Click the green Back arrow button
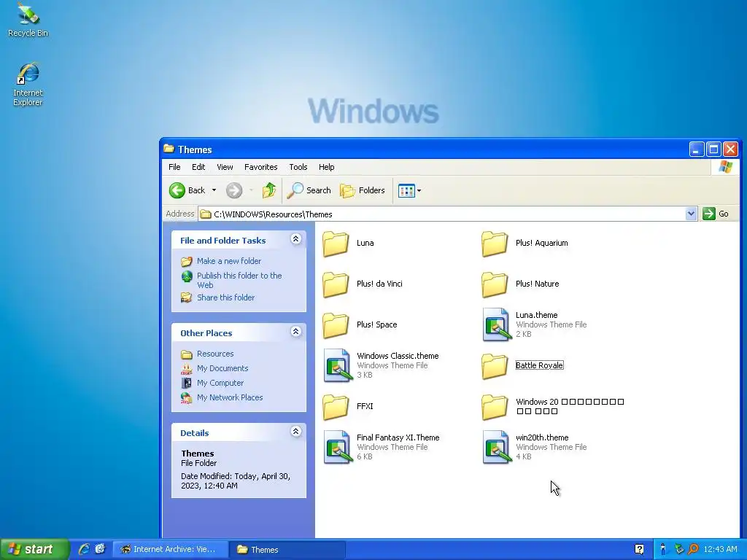 (x=177, y=190)
